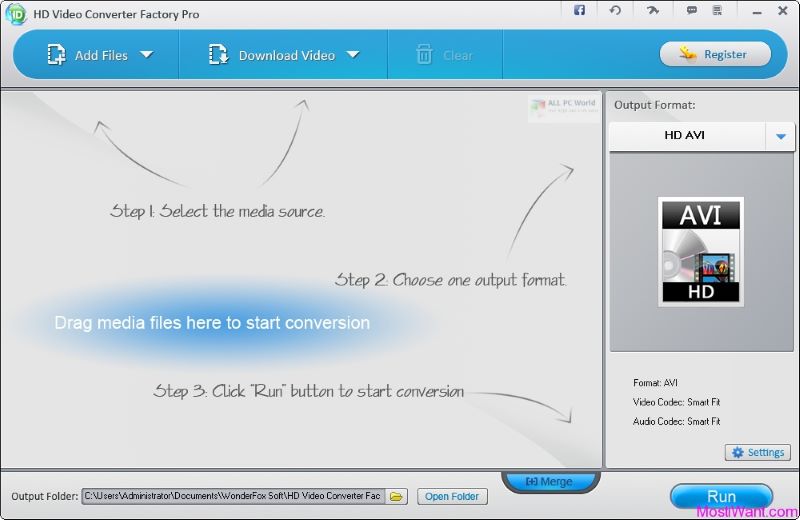Click the Register button

tap(715, 54)
